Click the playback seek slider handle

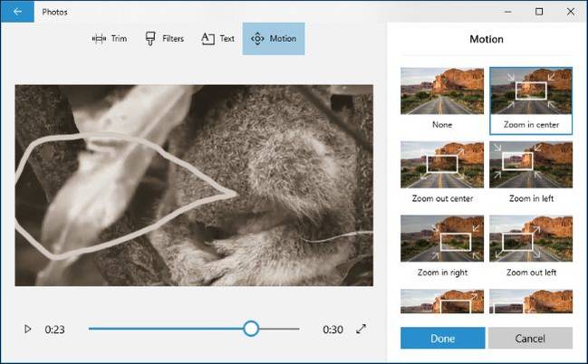[251, 329]
